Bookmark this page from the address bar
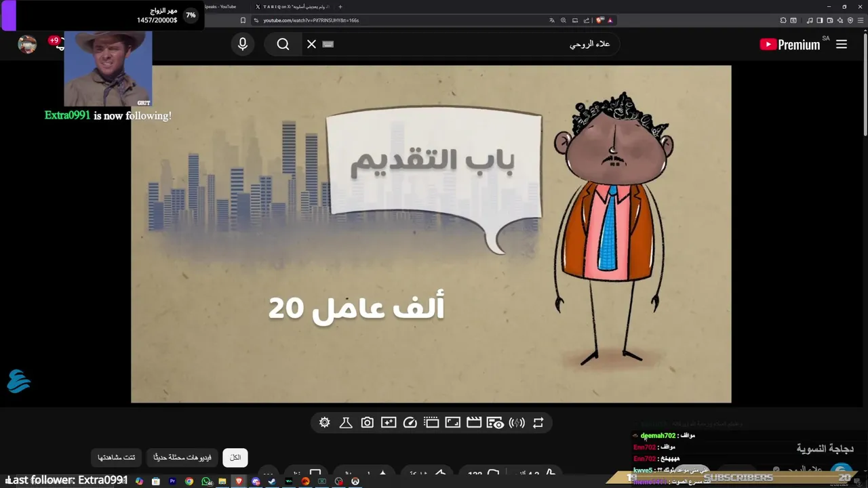868x488 pixels. coord(243,20)
